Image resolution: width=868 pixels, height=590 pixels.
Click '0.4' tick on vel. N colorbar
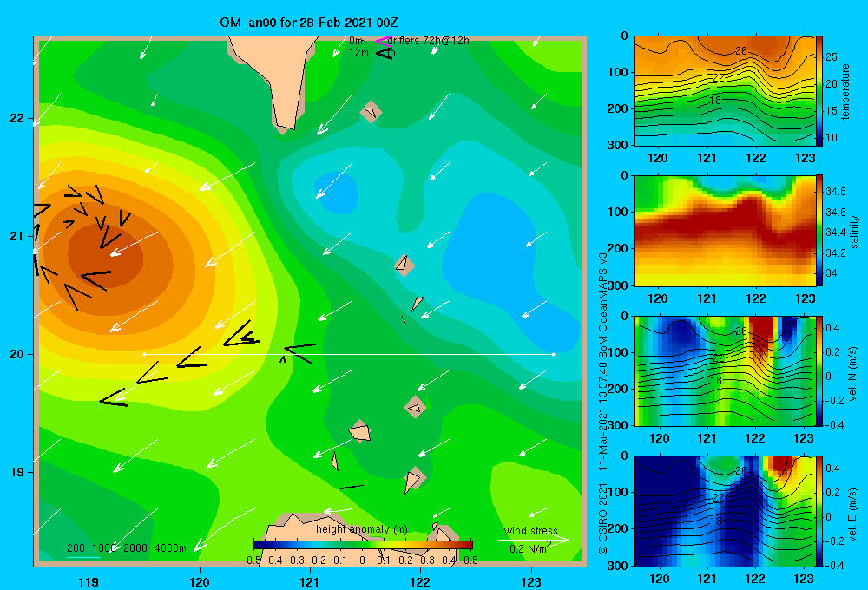coord(832,328)
